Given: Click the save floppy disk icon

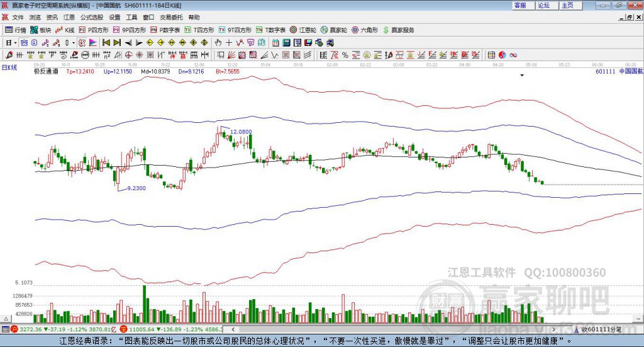Looking at the screenshot, I should pyautogui.click(x=308, y=43).
